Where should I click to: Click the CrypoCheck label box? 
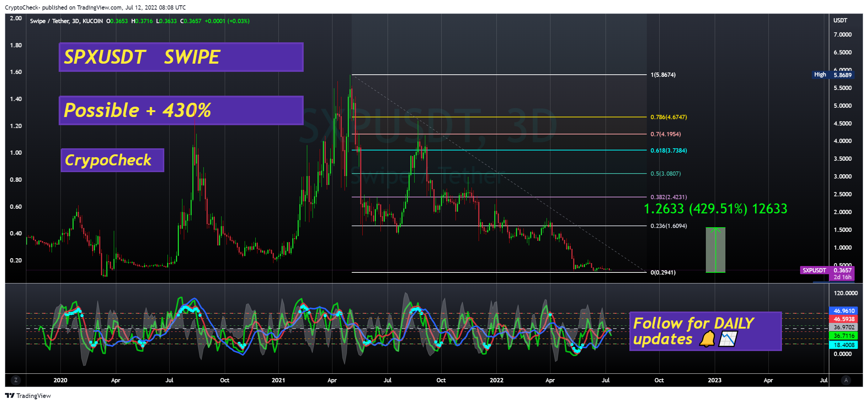click(x=112, y=160)
